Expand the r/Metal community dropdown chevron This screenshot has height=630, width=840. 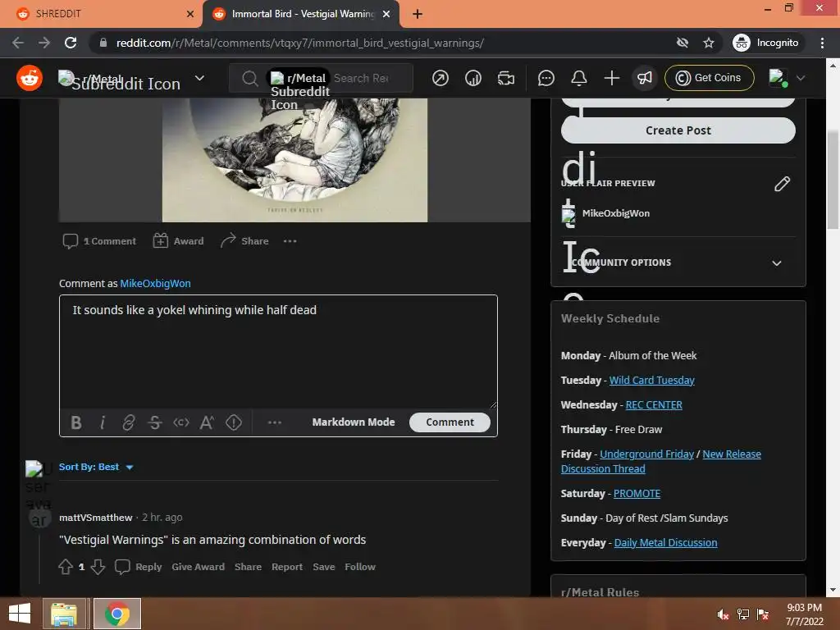(x=199, y=78)
